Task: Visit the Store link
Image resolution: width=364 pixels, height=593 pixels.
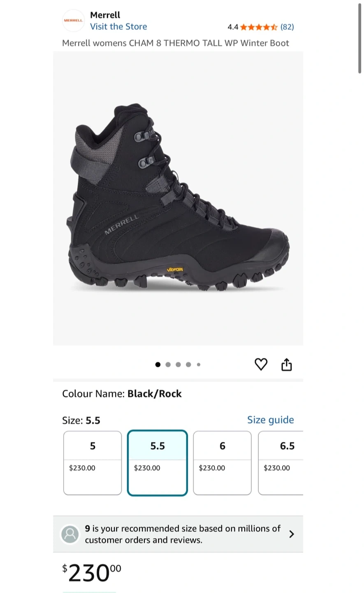Action: [118, 27]
